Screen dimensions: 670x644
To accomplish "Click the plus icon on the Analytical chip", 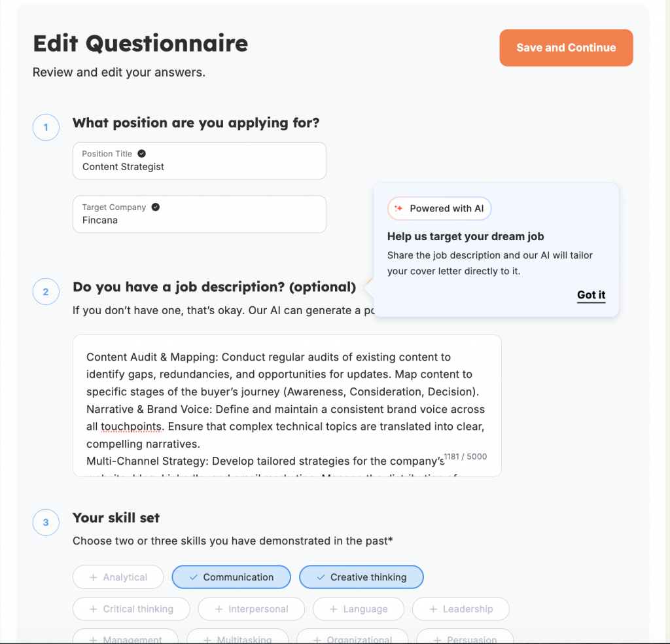I will coord(94,577).
